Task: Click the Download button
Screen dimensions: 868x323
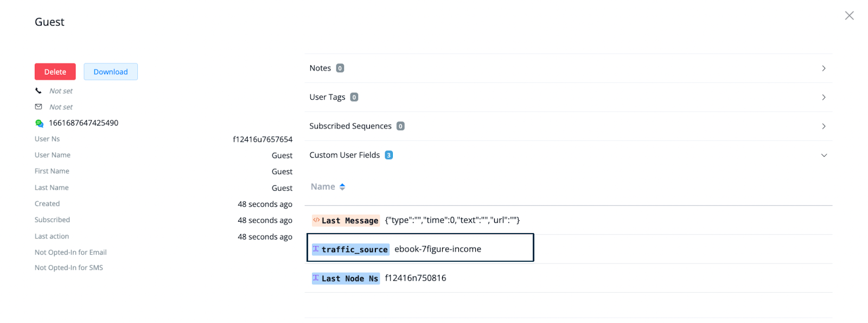Action: [x=111, y=72]
